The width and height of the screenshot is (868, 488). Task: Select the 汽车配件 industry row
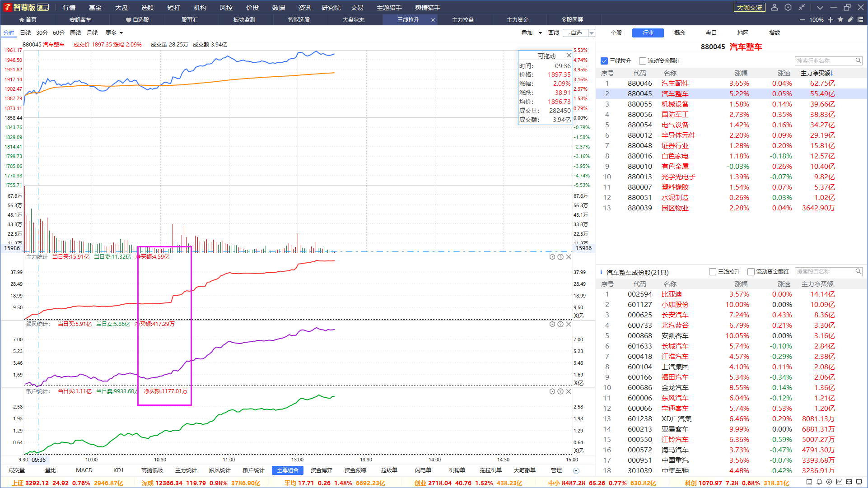pos(732,84)
